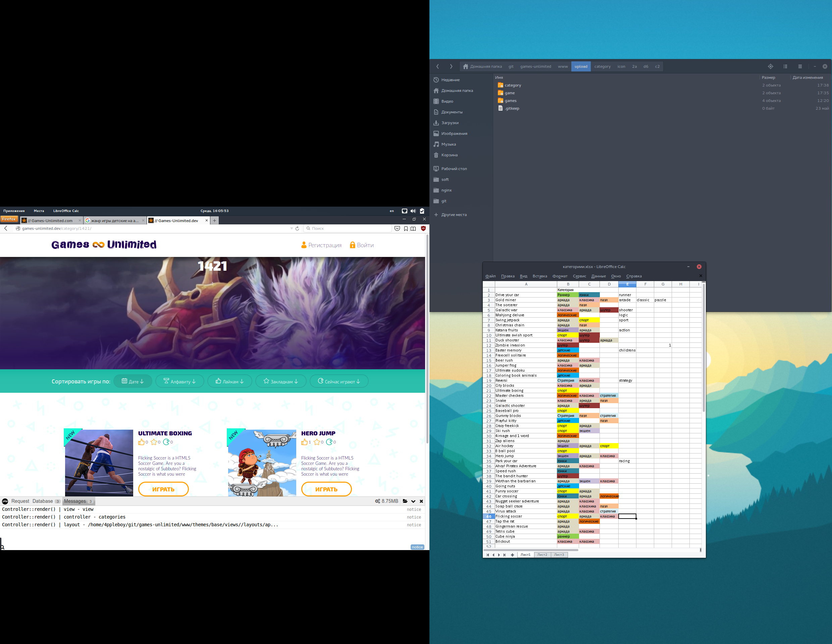The image size is (832, 644).
Task: Click the 'upload' breadcrumb in file manager
Action: point(581,67)
